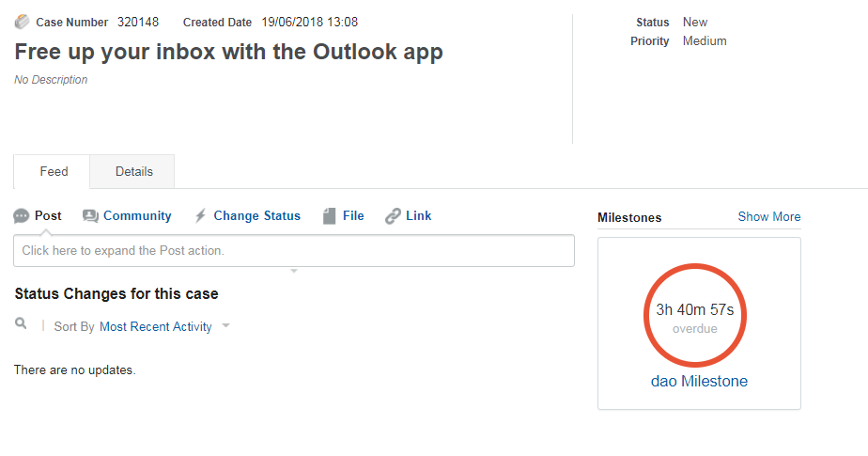Open the dao Milestone link
868x456 pixels.
[x=699, y=381]
